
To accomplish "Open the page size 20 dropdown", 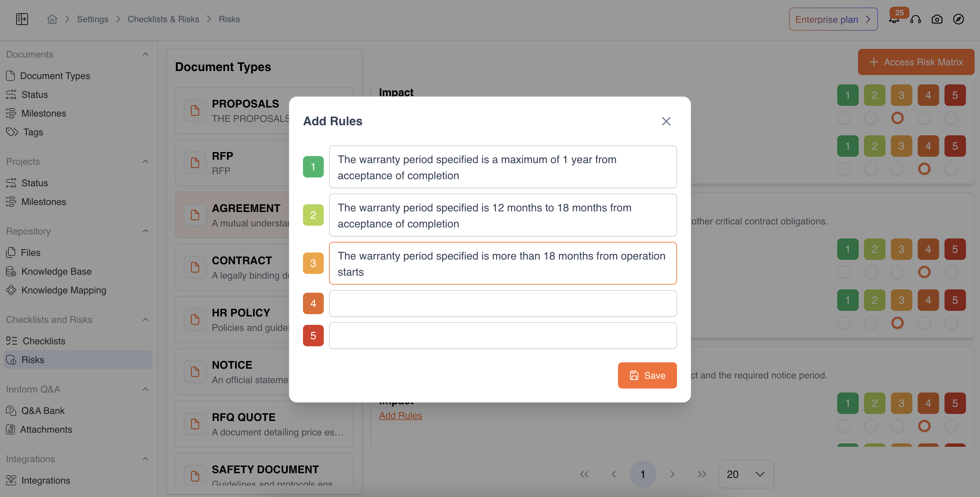I will point(745,474).
